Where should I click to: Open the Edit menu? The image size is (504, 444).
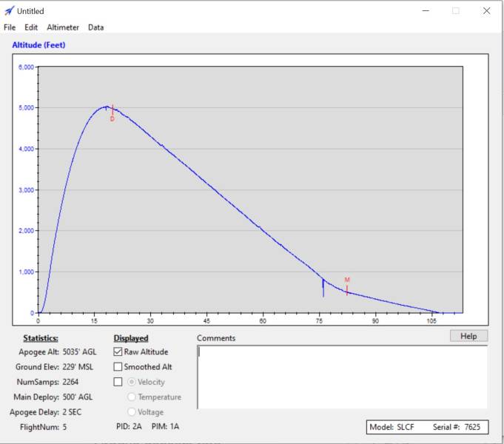point(31,27)
